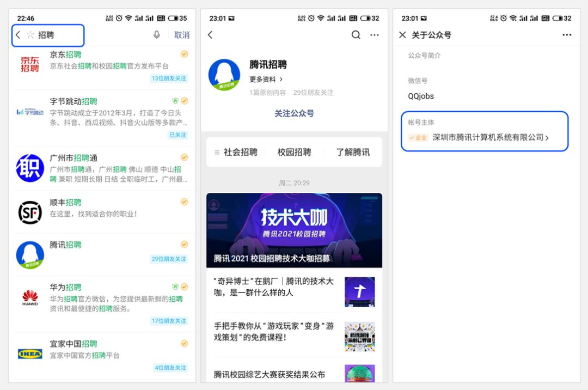Viewport: 588px width, 390px height.
Task: Tap the 腾讯招聘 penguin avatar
Action: (x=224, y=75)
